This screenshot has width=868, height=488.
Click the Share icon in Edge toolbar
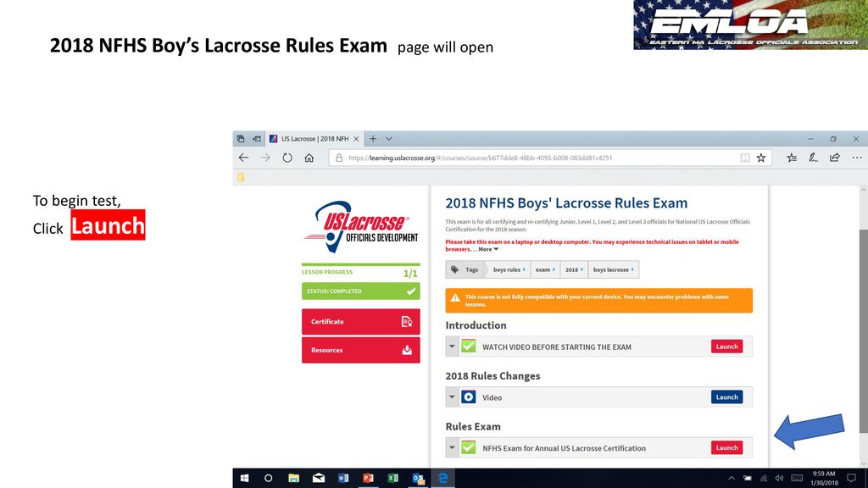(x=835, y=158)
